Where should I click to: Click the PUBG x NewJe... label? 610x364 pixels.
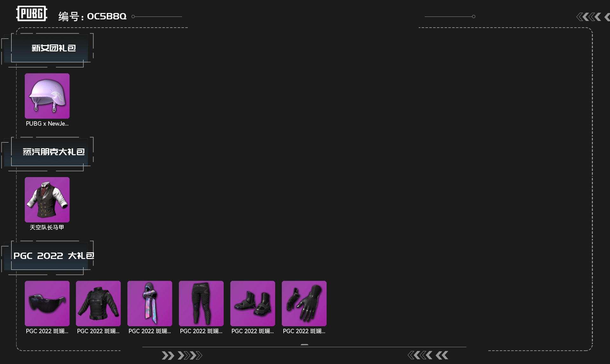(x=47, y=124)
